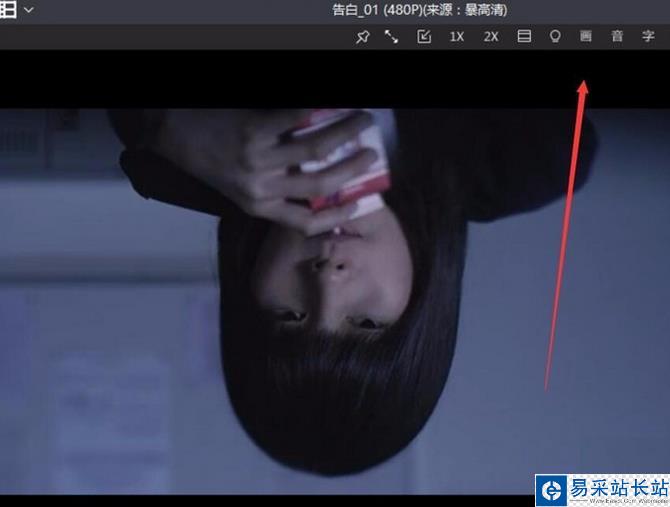Click the blue watermark logo icon
This screenshot has width=670, height=507.
click(552, 490)
